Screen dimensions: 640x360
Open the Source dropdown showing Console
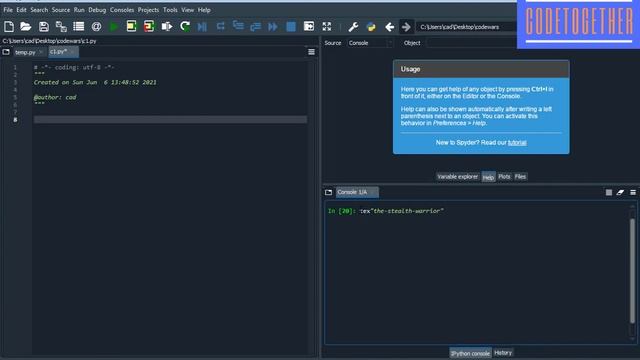click(x=370, y=43)
